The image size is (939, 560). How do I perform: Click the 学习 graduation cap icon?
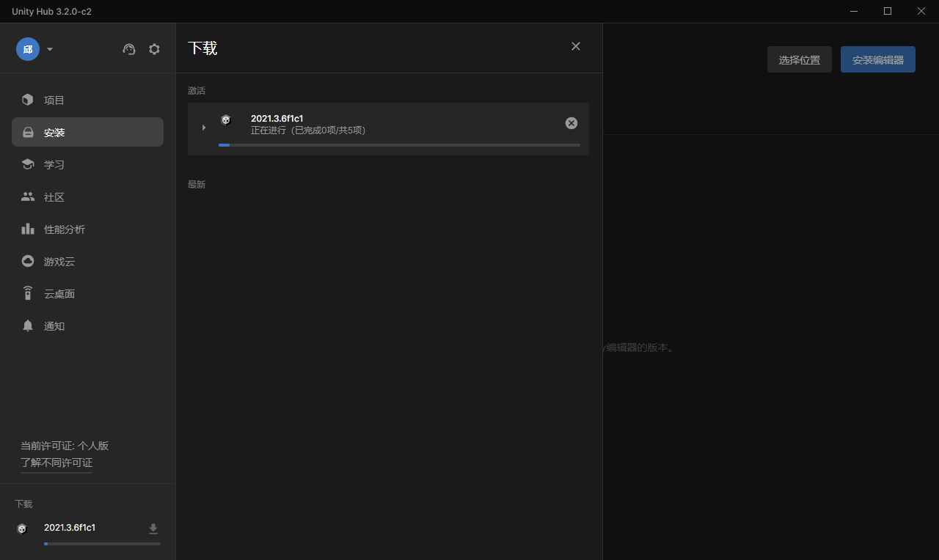point(28,164)
